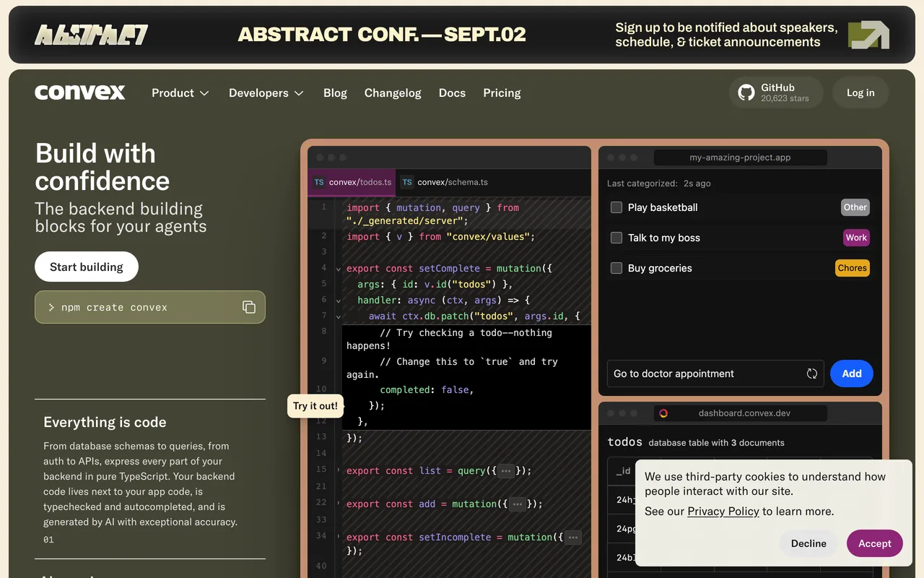Click the ABSTRACT CONF. — SEPT.02 banner heading
This screenshot has width=924, height=578.
(382, 35)
